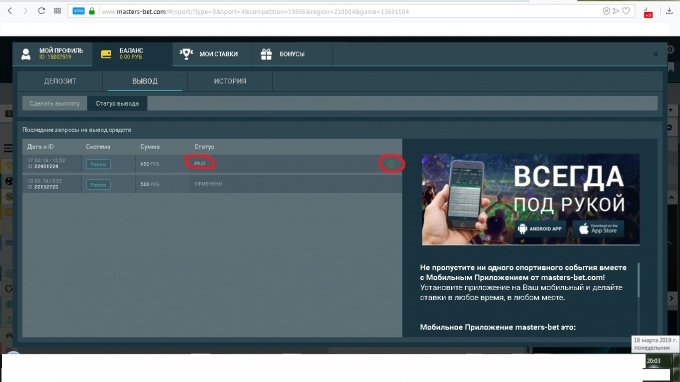Click the VPN badge in the address bar
The height and width of the screenshot is (382, 680).
(x=78, y=11)
